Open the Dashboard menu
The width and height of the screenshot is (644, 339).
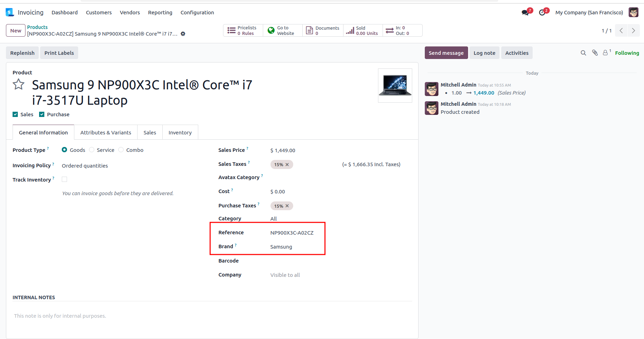[x=65, y=13]
